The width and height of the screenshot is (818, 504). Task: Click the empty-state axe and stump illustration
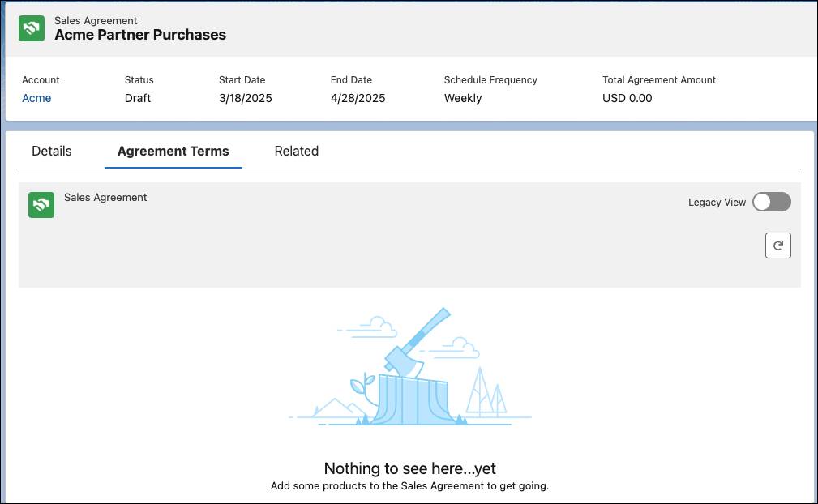410,367
